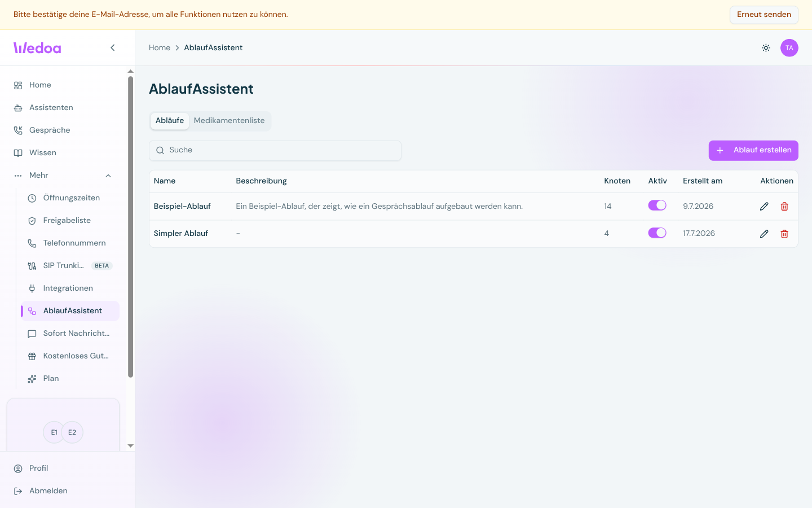
Task: Delete the Beispiel-Ablauf with trash icon
Action: click(x=784, y=207)
